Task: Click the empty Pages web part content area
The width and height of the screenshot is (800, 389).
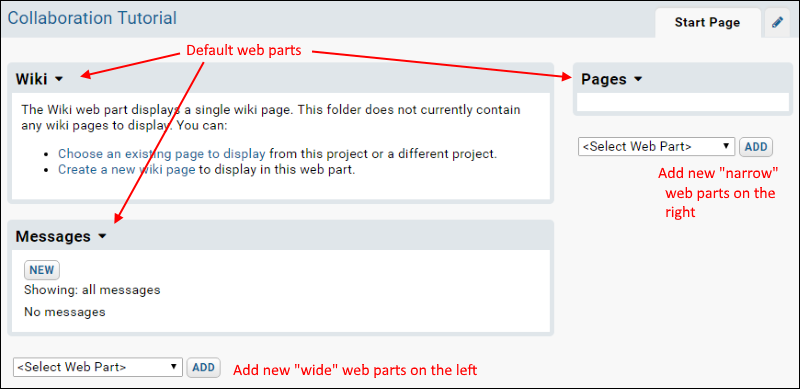Action: coord(683,102)
